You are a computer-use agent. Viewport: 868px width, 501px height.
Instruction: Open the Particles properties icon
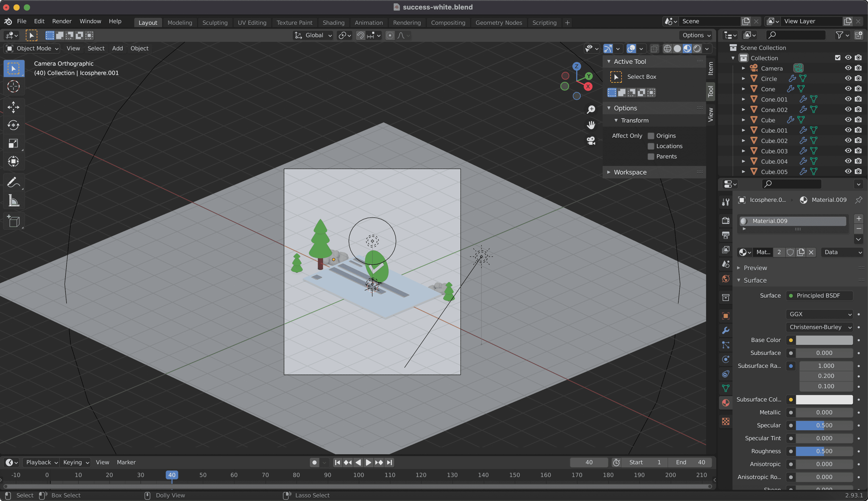726,345
